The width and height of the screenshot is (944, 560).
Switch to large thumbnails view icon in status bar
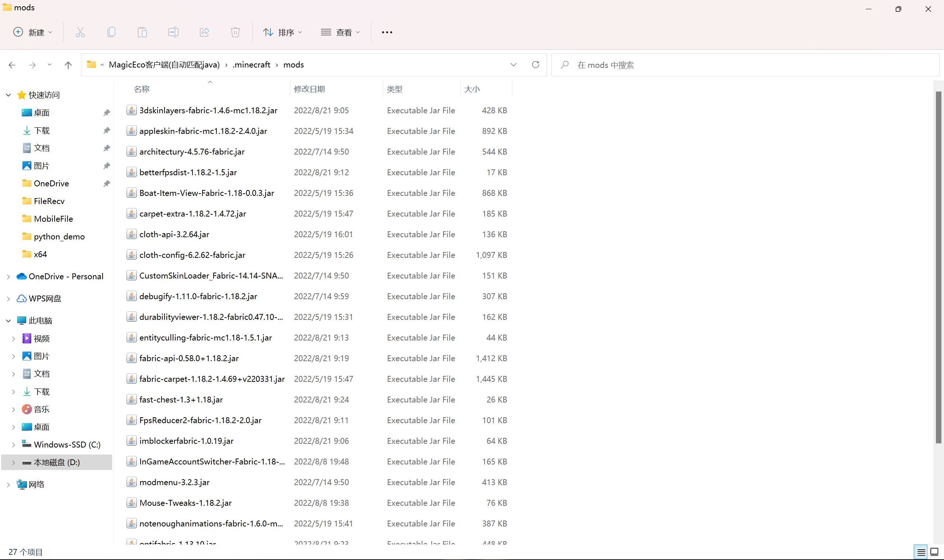coord(934,552)
